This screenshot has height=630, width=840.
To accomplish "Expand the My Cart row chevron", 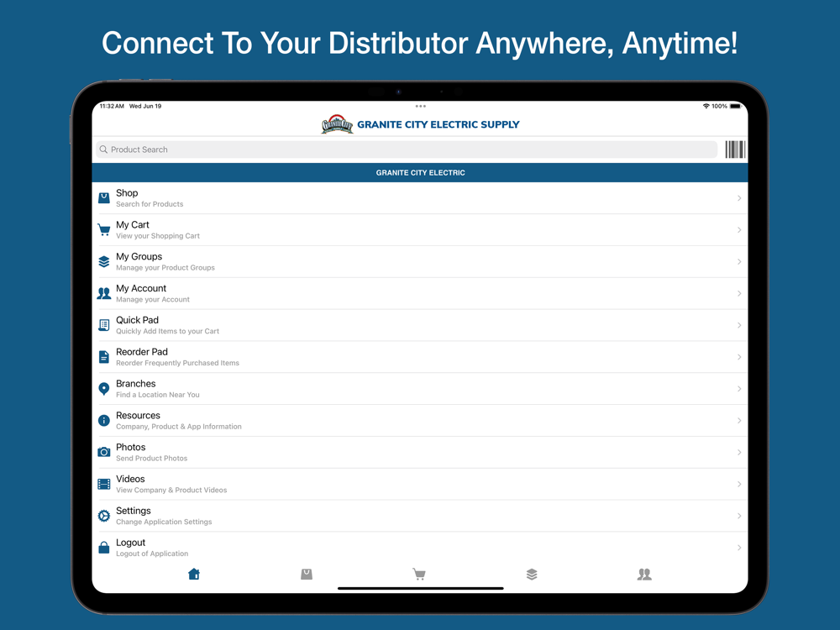I will coord(738,230).
